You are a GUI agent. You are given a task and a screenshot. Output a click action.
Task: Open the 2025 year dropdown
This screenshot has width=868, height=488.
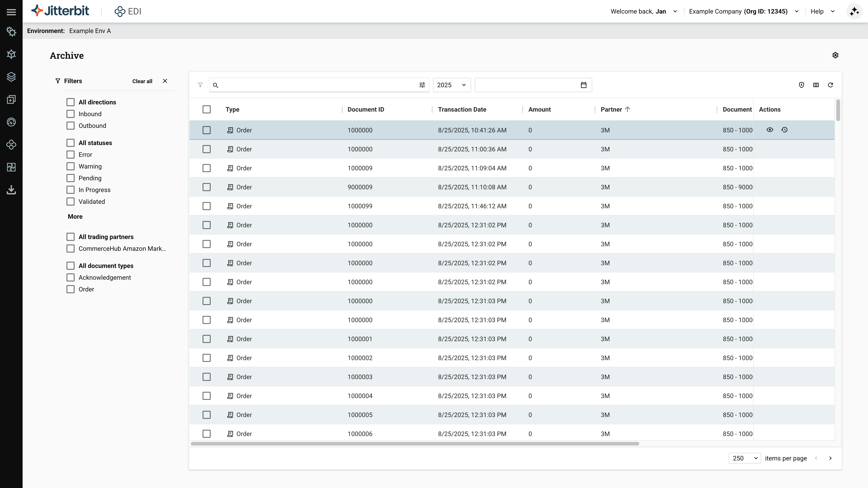[x=451, y=85]
